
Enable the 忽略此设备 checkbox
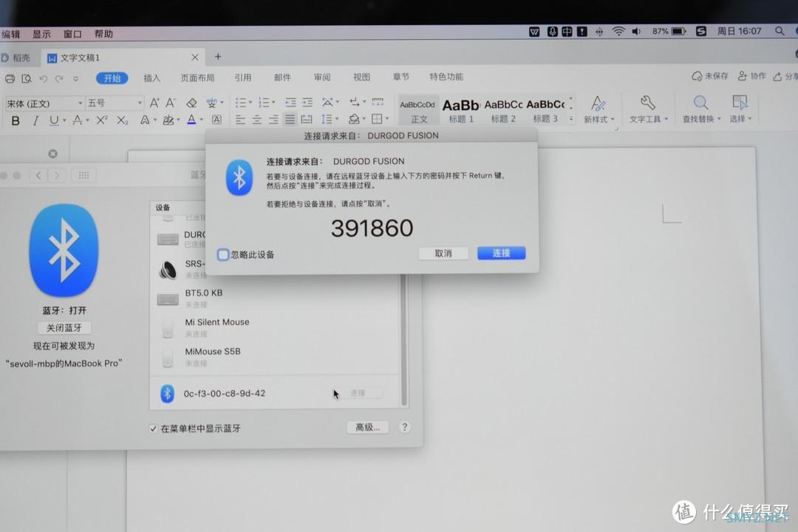coord(223,255)
